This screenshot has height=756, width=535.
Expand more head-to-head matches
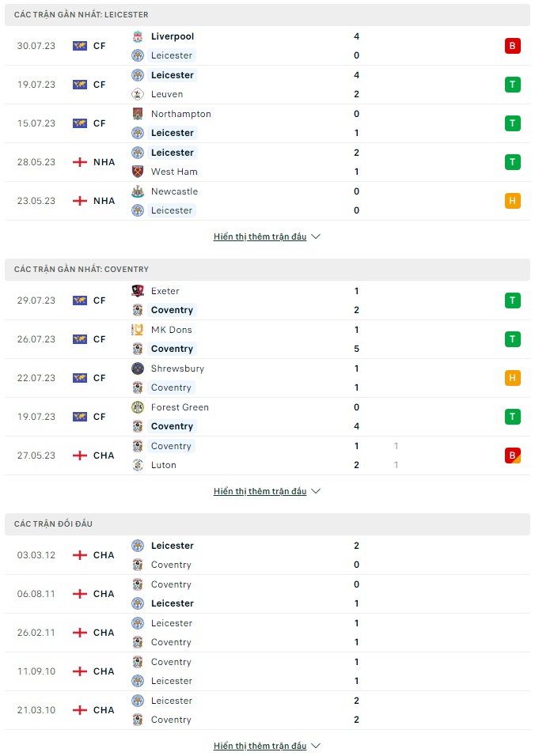[267, 746]
